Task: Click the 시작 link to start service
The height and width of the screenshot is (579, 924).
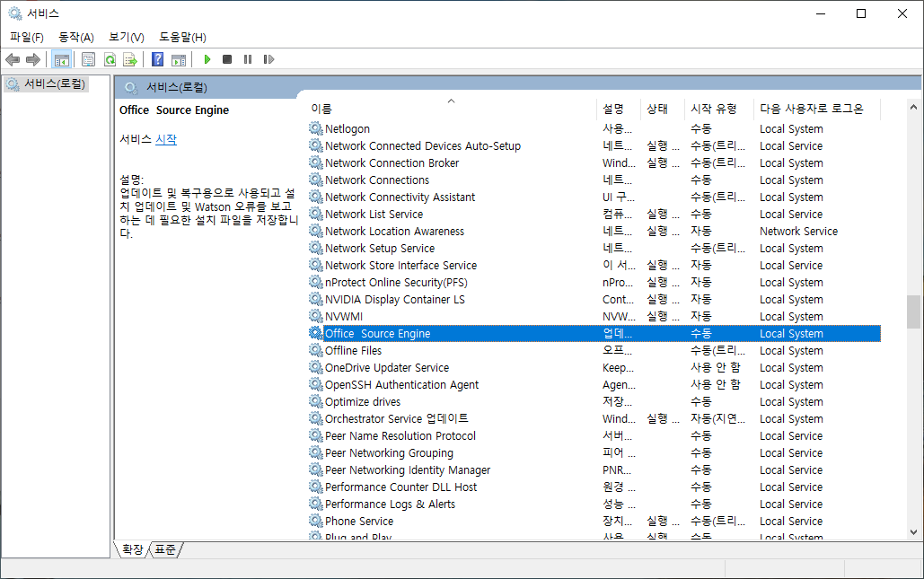Action: tap(165, 139)
